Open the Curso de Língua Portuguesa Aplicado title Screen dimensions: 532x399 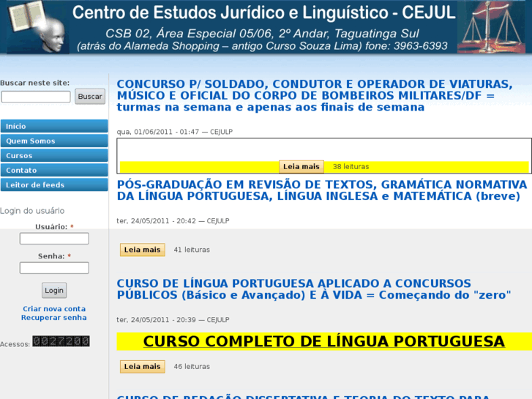coord(314,289)
